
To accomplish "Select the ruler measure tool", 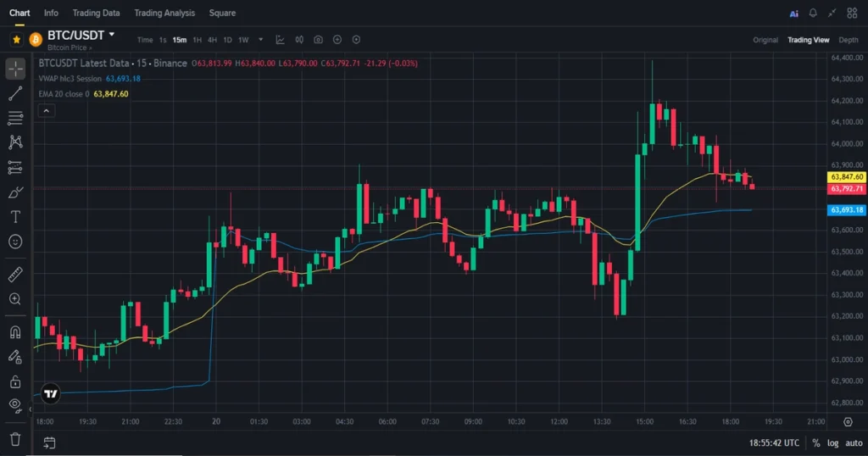I will coord(15,274).
